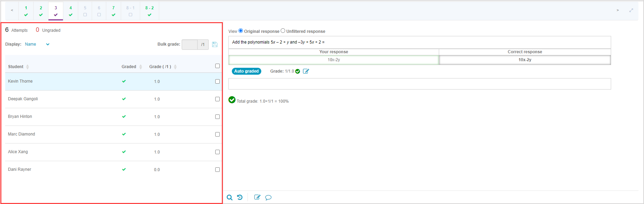
Task: Tick the checkbox for Dani Rayner
Action: pos(217,170)
